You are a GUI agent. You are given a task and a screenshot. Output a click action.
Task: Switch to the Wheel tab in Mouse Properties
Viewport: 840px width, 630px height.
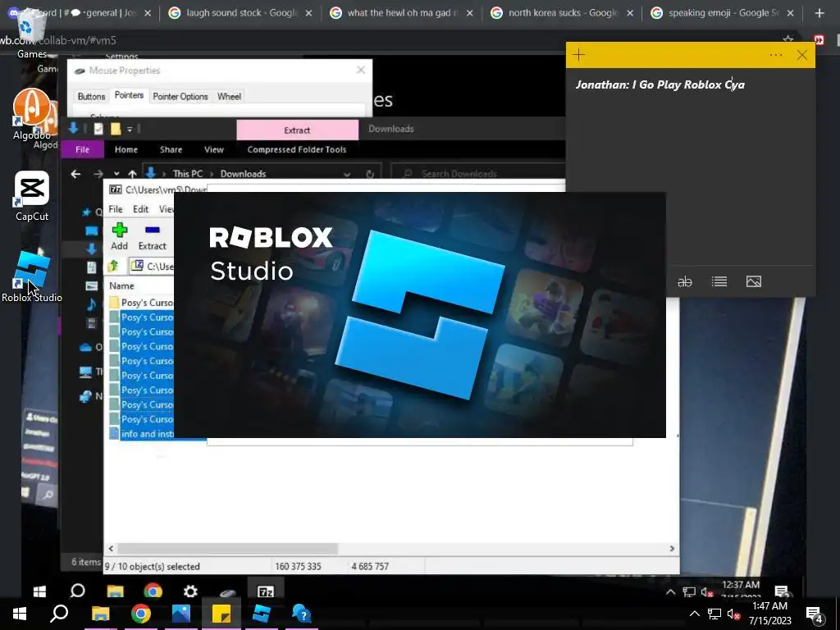click(x=229, y=97)
